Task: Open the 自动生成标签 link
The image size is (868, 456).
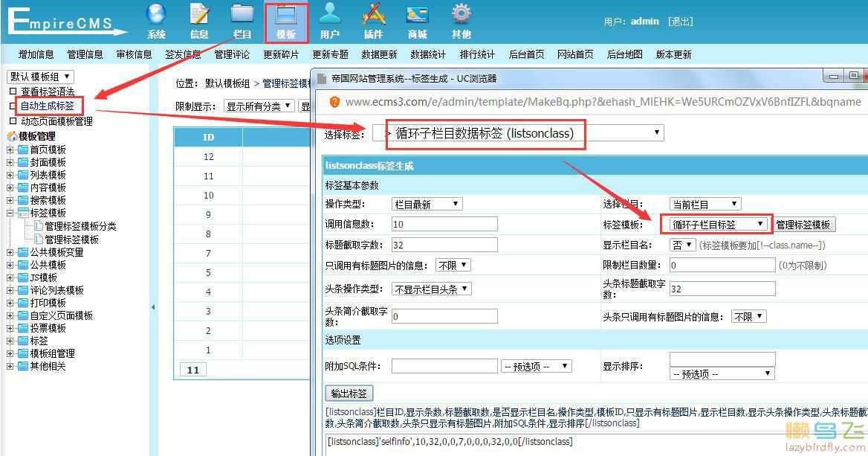Action: (48, 106)
